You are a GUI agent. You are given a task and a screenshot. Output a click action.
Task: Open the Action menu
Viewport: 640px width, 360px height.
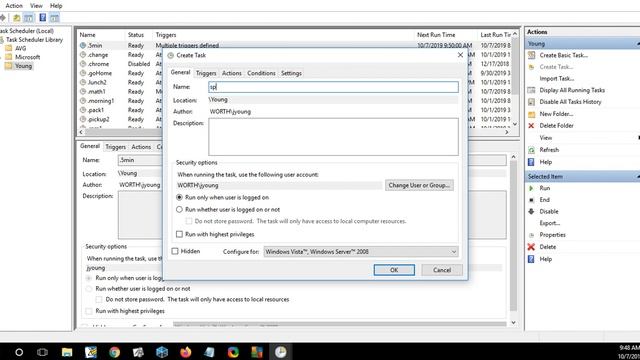pos(14,6)
